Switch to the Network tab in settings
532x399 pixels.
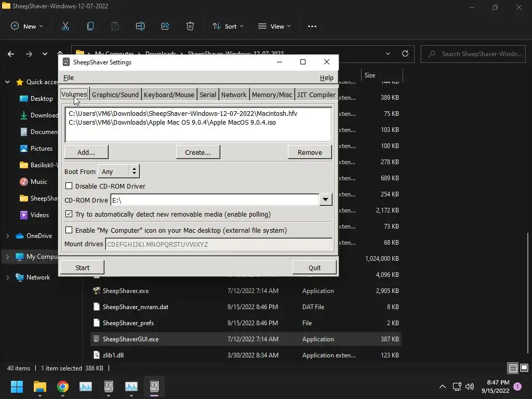tap(234, 95)
